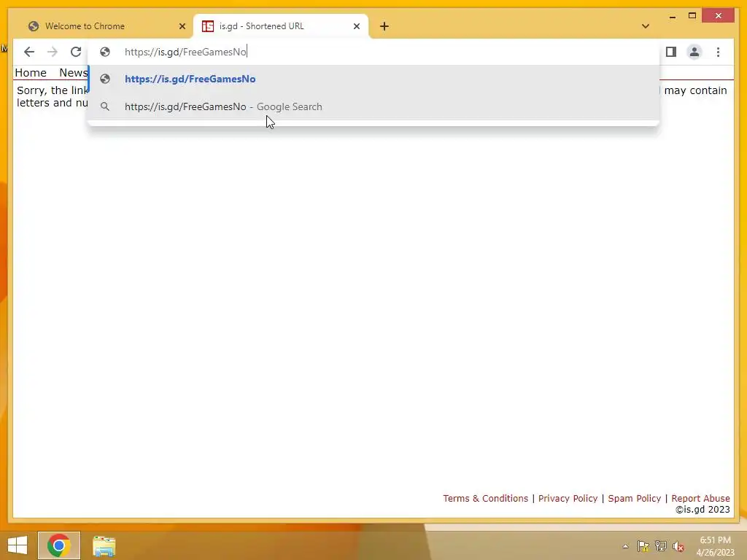Click the forward navigation arrow

[53, 52]
